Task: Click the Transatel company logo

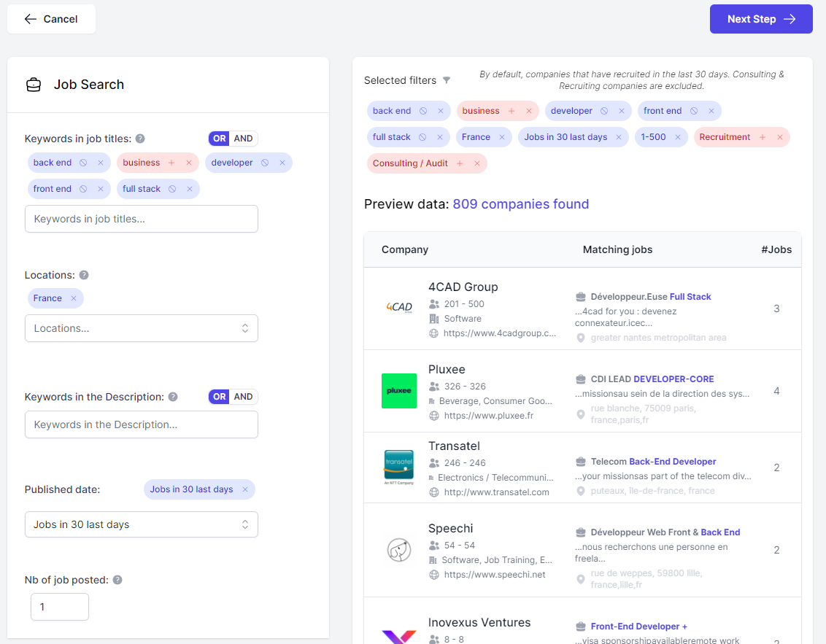Action: pyautogui.click(x=399, y=467)
